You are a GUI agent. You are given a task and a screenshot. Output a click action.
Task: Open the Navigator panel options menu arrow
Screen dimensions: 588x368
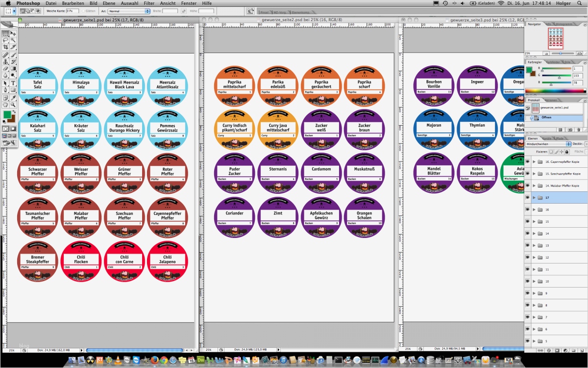585,24
